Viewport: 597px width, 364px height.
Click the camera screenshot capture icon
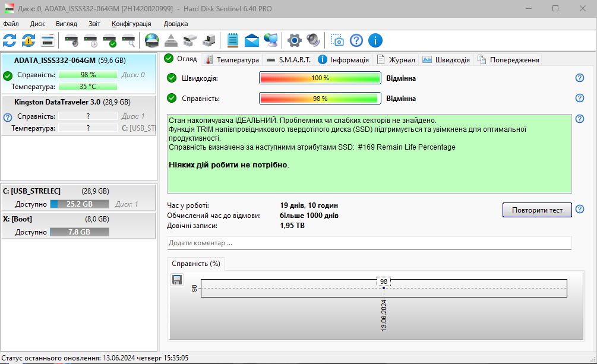coord(337,40)
